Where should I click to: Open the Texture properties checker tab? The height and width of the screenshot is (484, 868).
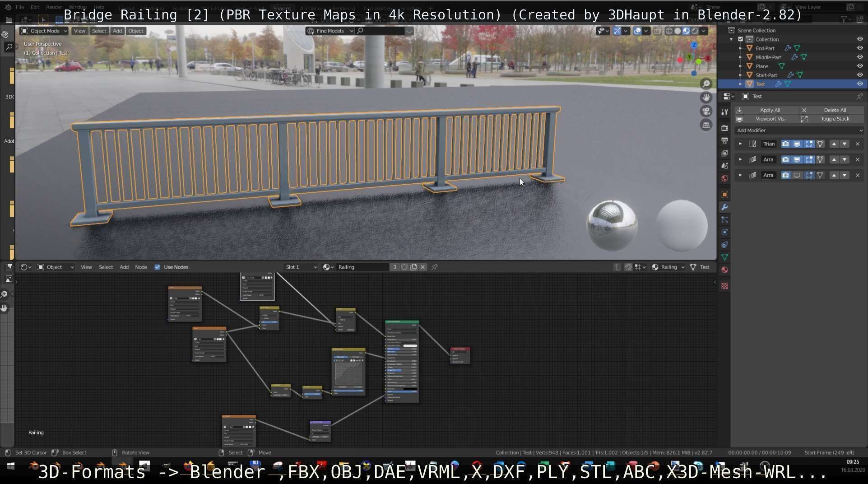(724, 286)
